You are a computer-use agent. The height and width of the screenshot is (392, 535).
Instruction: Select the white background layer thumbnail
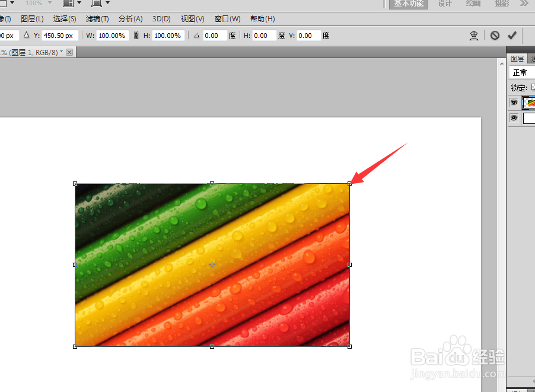(x=529, y=118)
